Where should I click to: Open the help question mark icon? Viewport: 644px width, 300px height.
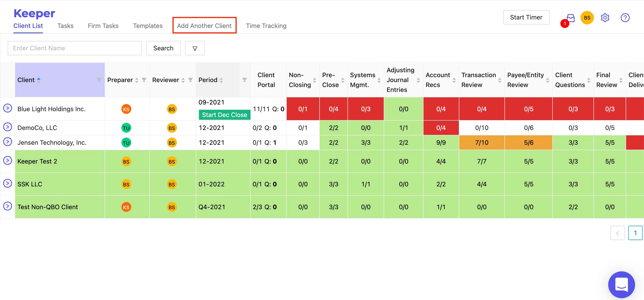pos(625,18)
